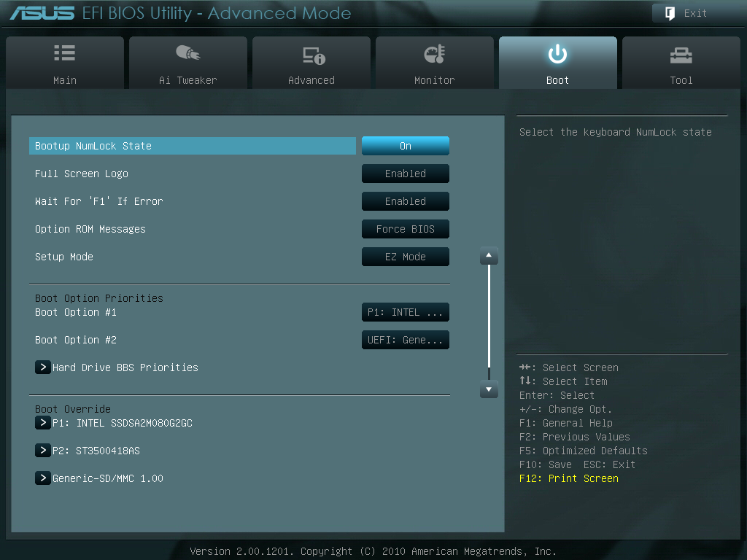The image size is (747, 560).
Task: Click F2: Previous Values hint
Action: pyautogui.click(x=575, y=437)
